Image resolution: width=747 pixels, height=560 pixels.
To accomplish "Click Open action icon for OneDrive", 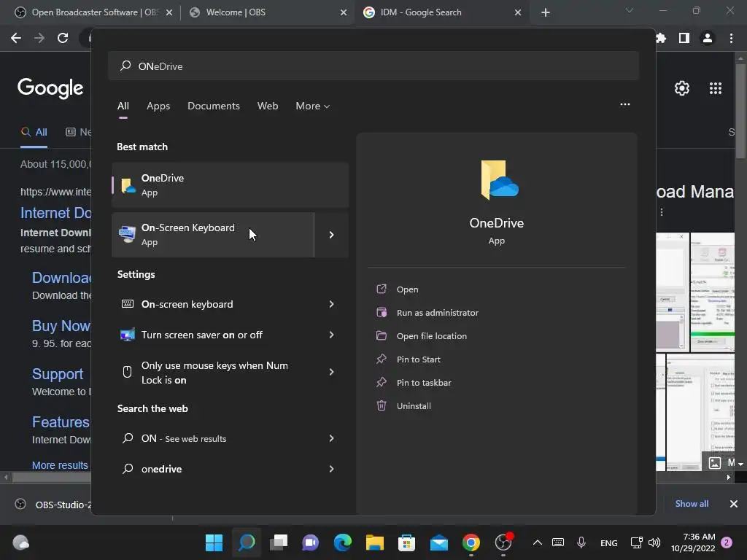I will click(381, 289).
